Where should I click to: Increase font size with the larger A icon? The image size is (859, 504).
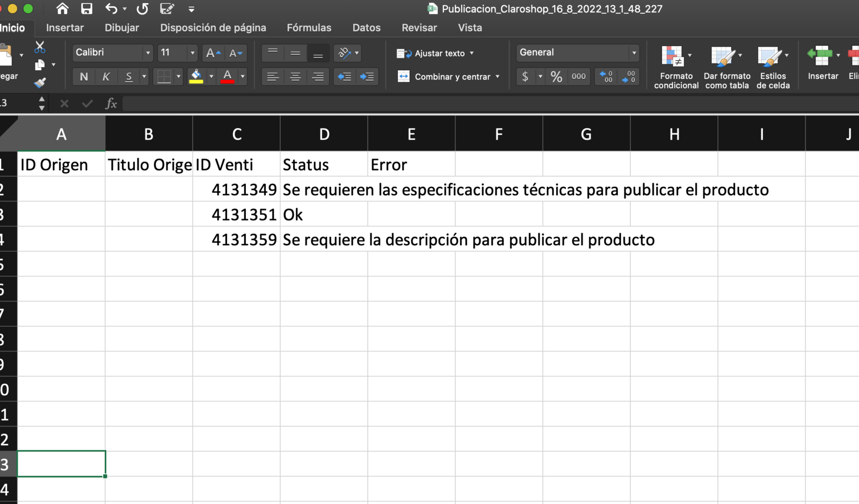coord(213,53)
